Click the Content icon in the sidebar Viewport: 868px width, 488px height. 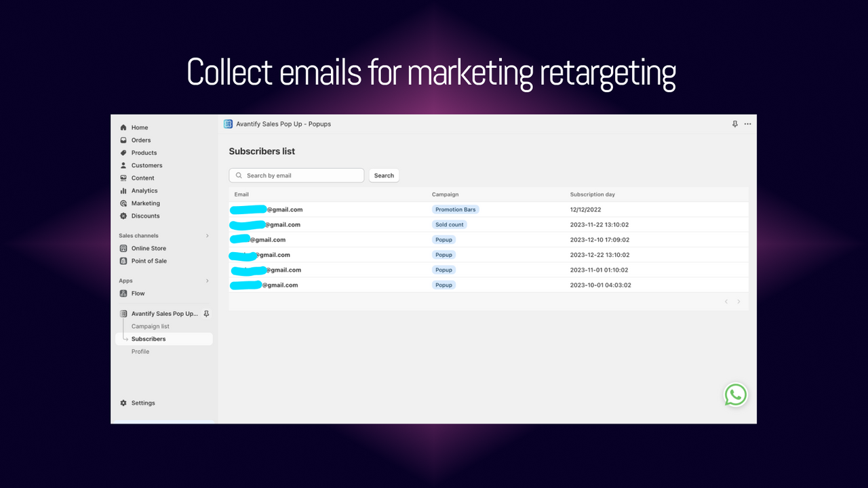click(x=123, y=178)
